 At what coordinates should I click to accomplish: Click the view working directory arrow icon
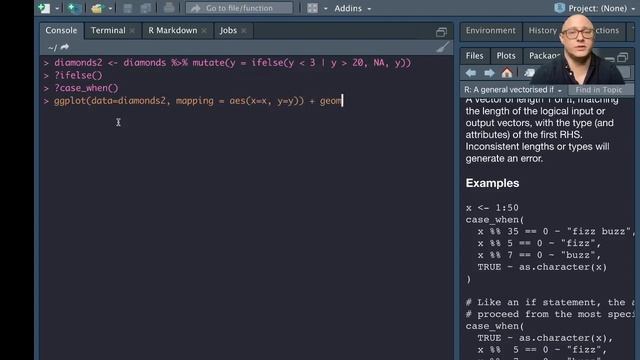coord(64,47)
